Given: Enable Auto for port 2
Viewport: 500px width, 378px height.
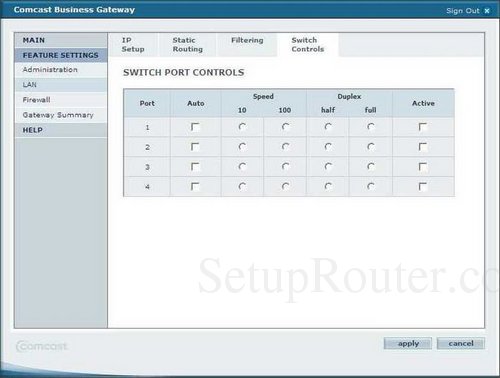Looking at the screenshot, I should pyautogui.click(x=195, y=147).
